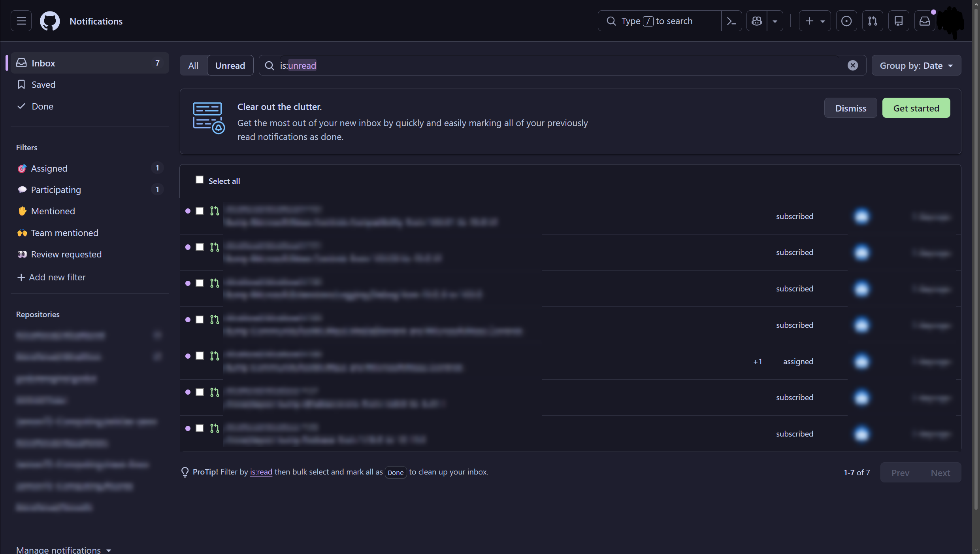Click the avatar on the assigned notification
Image resolution: width=980 pixels, height=554 pixels.
[862, 361]
